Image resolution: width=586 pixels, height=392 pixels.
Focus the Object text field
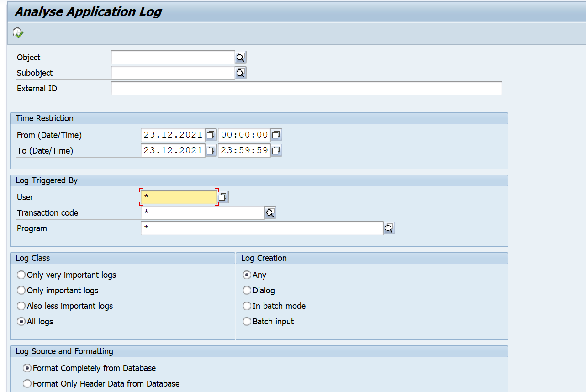(x=173, y=57)
